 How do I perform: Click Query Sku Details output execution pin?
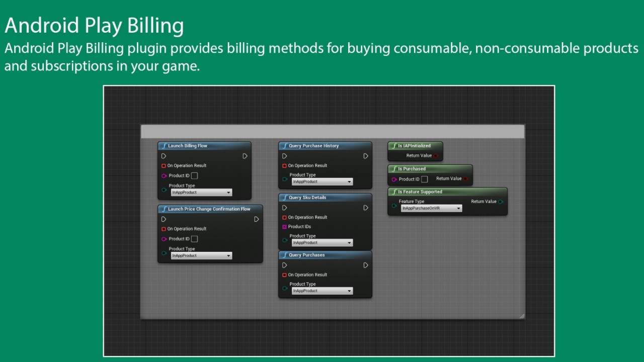[366, 208]
